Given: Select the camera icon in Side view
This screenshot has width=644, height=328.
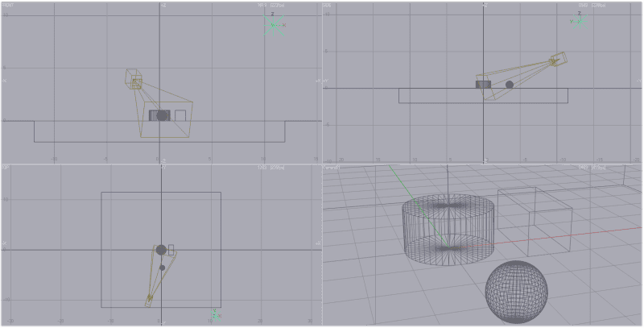Looking at the screenshot, I should (x=555, y=60).
